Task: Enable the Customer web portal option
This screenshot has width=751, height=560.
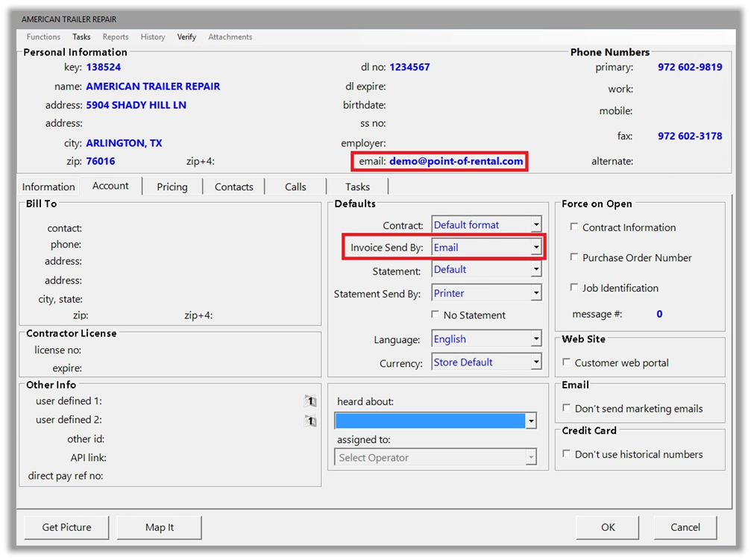Action: click(568, 362)
